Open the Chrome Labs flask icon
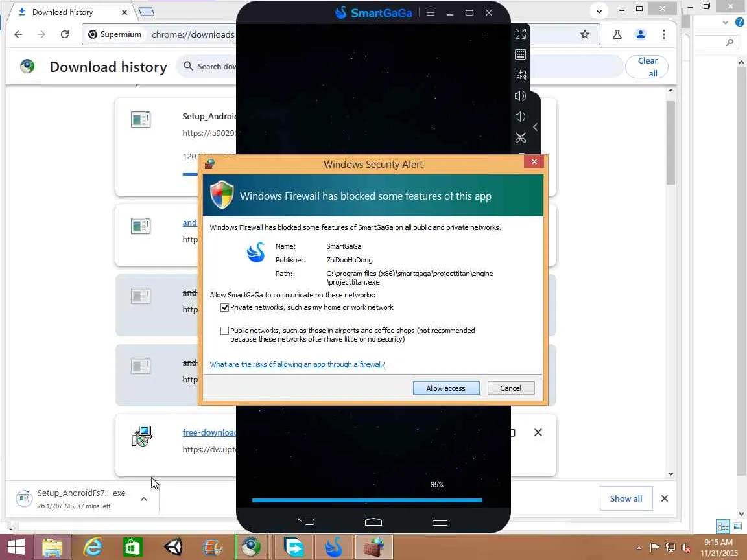 coord(617,34)
